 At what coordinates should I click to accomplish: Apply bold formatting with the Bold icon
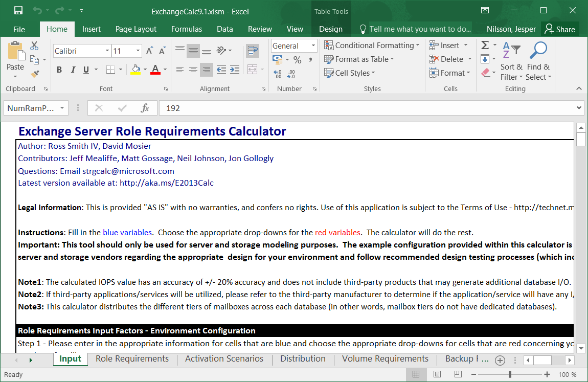[59, 69]
